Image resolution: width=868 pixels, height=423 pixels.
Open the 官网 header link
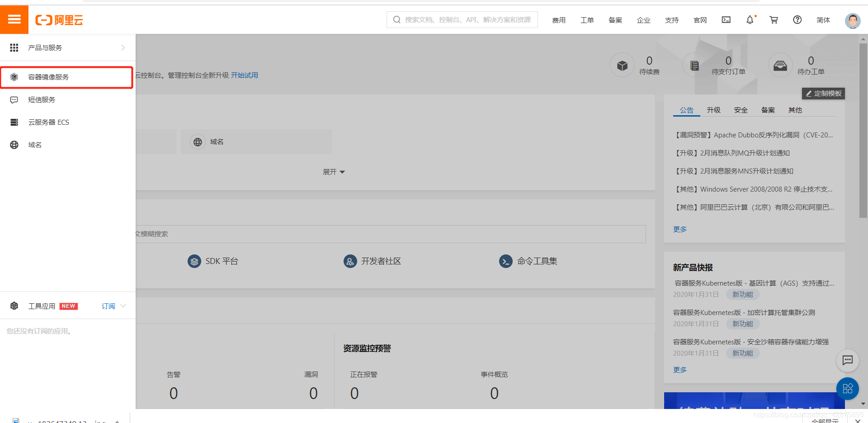pos(700,20)
